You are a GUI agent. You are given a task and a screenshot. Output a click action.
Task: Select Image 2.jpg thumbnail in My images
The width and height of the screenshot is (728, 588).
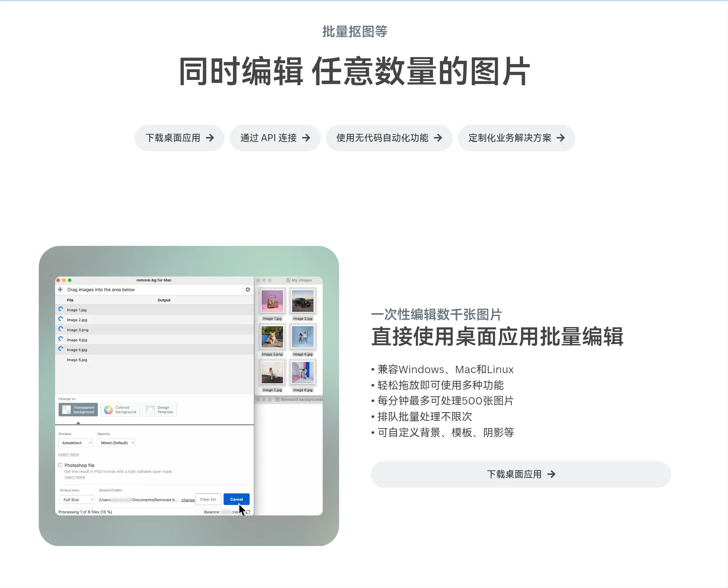pos(303,301)
